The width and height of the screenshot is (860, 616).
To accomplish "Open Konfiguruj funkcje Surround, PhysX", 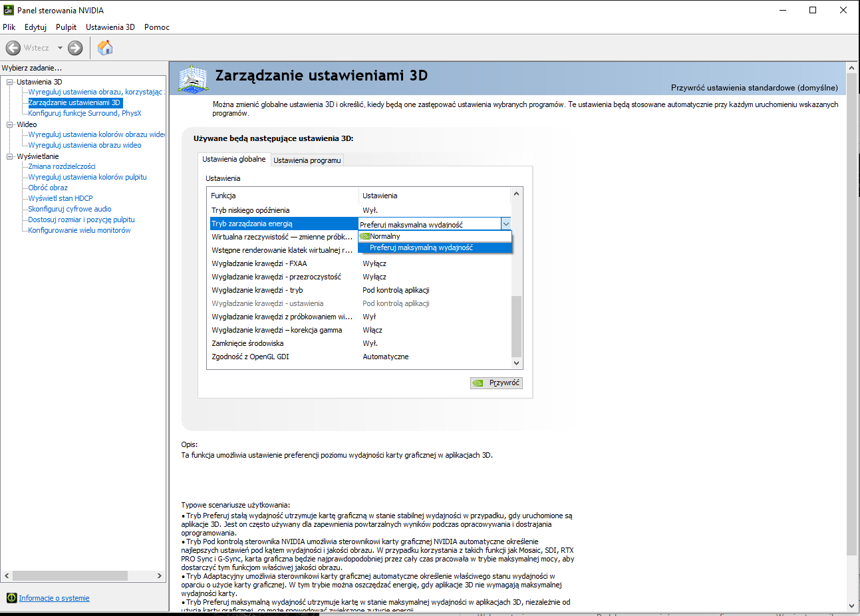I will pyautogui.click(x=84, y=113).
